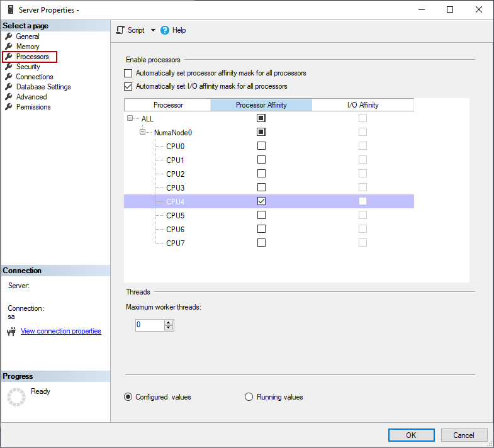Screen dimensions: 494x448
Task: Toggle Processor Affinity checkbox for ALL row
Action: click(261, 118)
